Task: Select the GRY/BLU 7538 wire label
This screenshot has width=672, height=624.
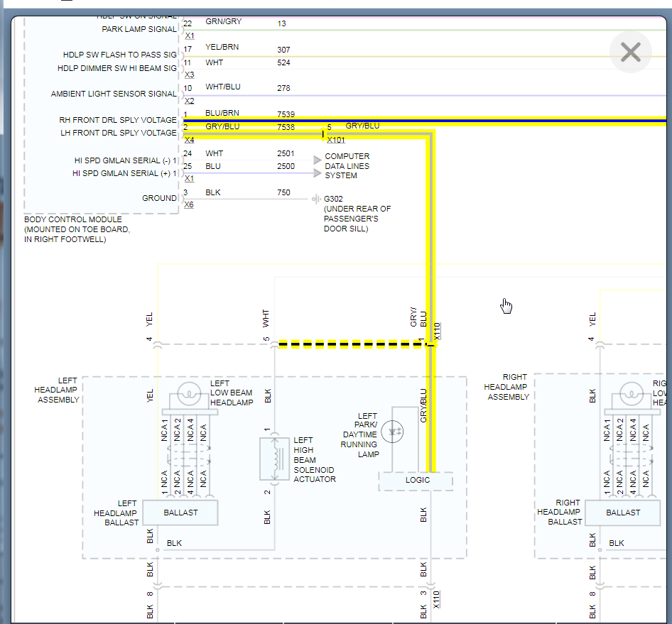Action: 222,126
